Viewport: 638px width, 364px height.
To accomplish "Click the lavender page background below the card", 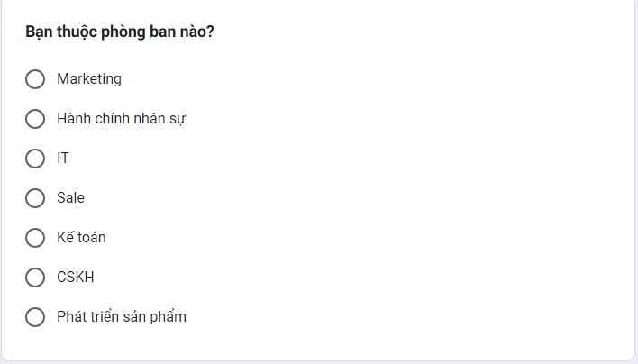I will [319, 362].
